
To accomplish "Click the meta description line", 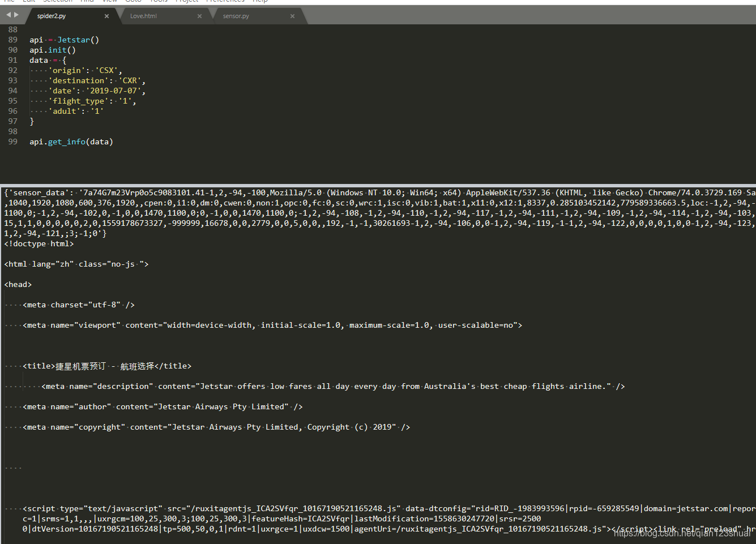I will [333, 386].
